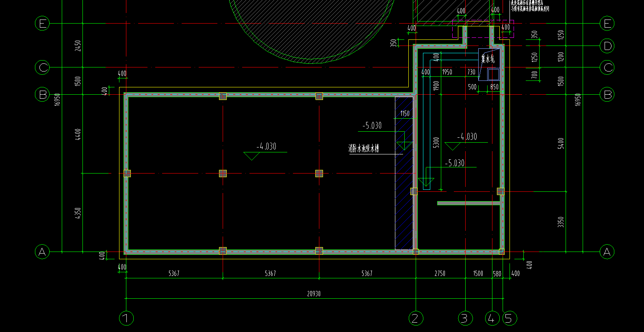Viewport: 644px width, 332px height.
Task: Click the -5.030 elevation in right room
Action: (x=455, y=163)
